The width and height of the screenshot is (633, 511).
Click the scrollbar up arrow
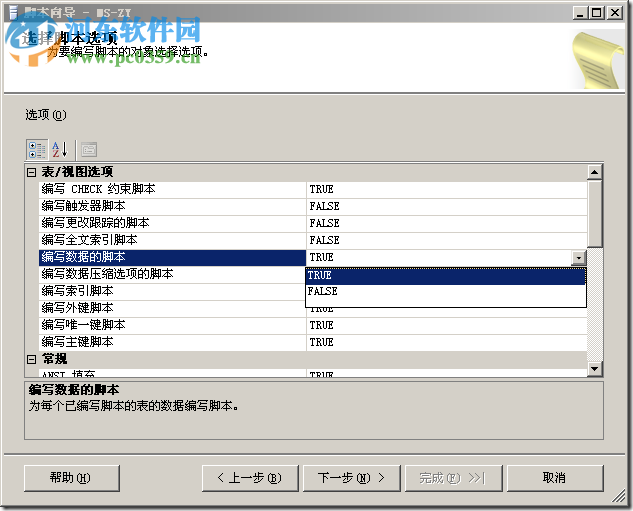point(595,172)
